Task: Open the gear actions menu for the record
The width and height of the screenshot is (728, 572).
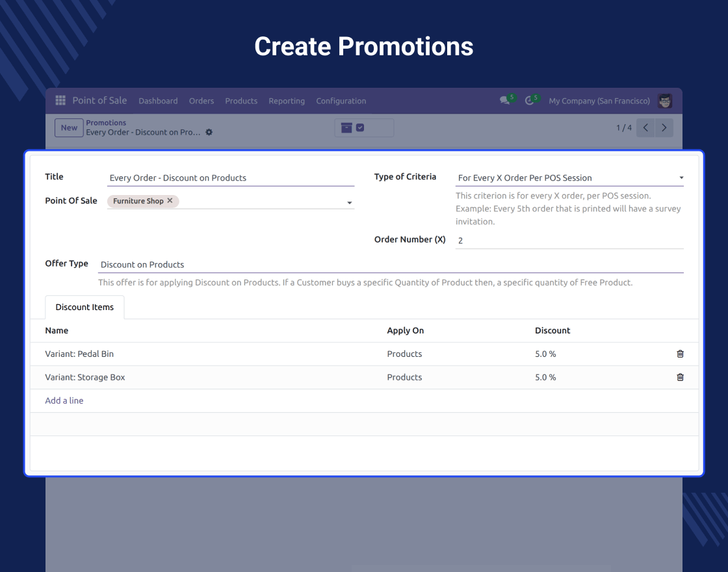Action: [x=209, y=132]
